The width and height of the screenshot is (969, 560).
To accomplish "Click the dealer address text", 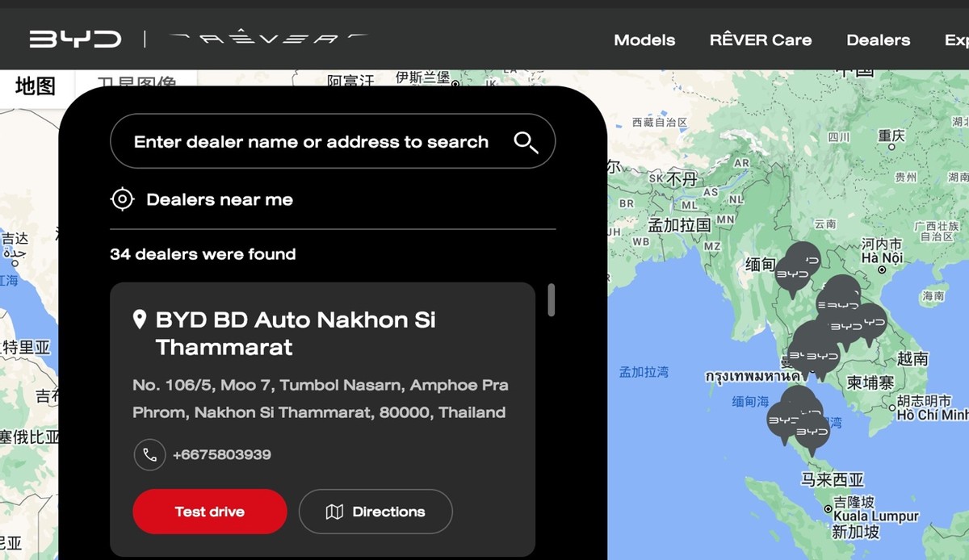I will tap(321, 399).
